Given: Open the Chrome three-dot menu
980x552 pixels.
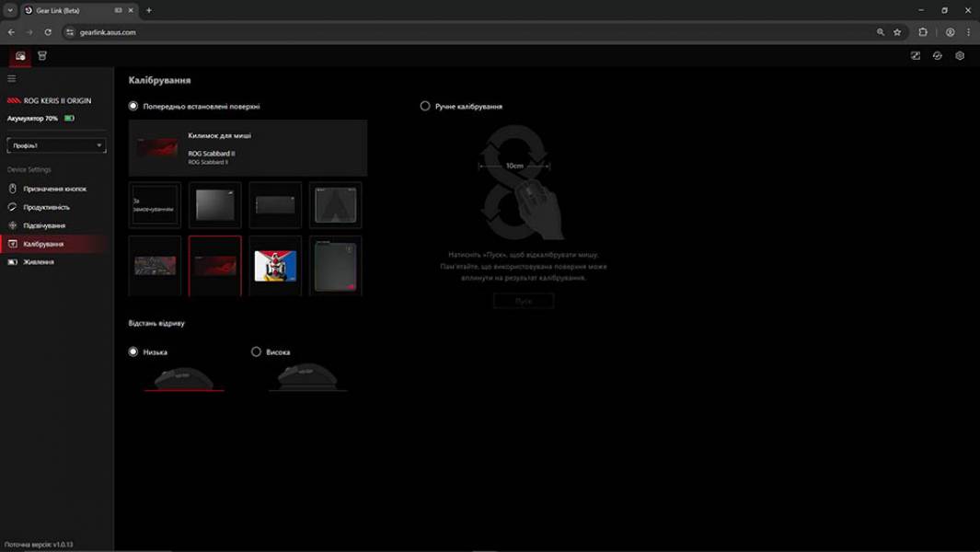Looking at the screenshot, I should click(x=968, y=32).
